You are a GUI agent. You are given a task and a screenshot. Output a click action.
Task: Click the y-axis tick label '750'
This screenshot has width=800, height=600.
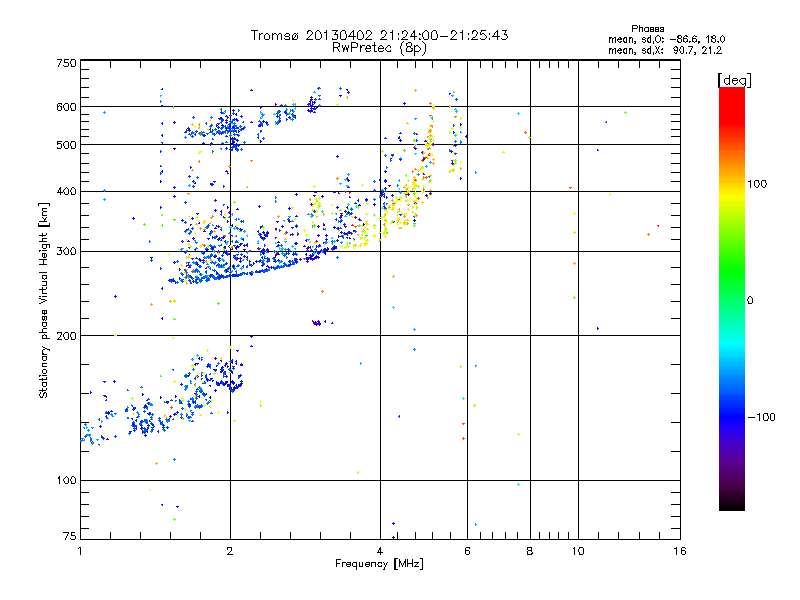(x=67, y=63)
